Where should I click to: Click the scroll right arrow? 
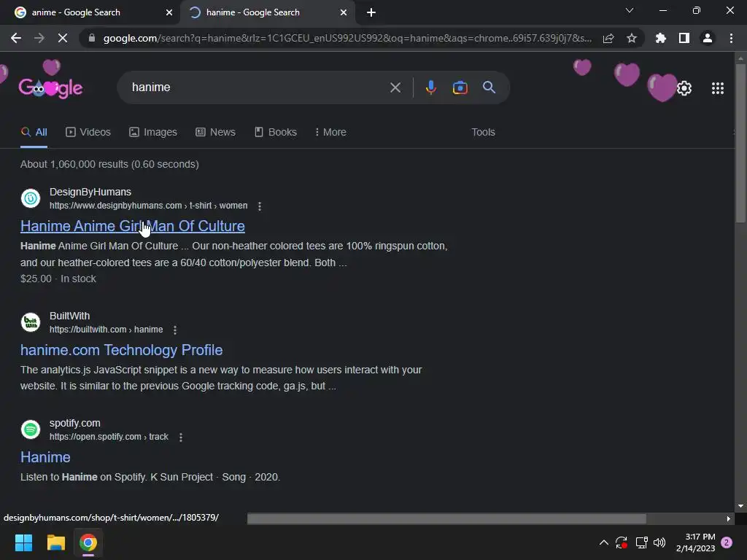tap(729, 518)
